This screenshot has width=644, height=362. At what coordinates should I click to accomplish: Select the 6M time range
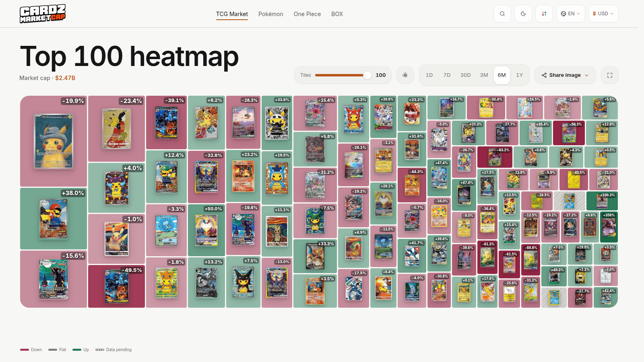click(x=502, y=75)
